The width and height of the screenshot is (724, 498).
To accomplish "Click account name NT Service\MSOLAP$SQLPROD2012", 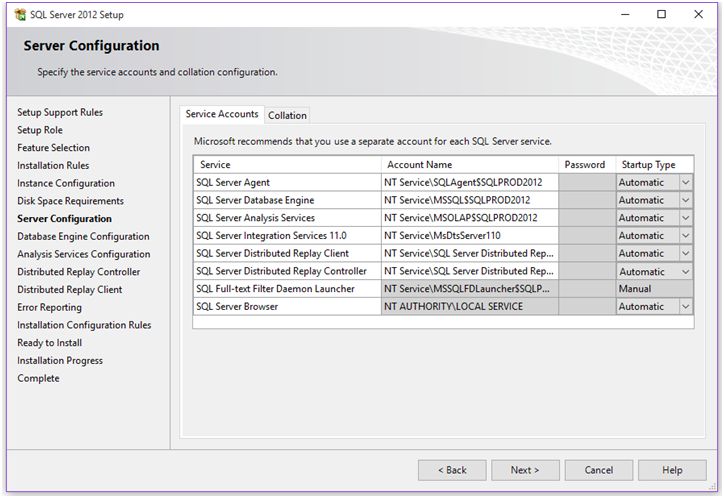I will pos(470,218).
